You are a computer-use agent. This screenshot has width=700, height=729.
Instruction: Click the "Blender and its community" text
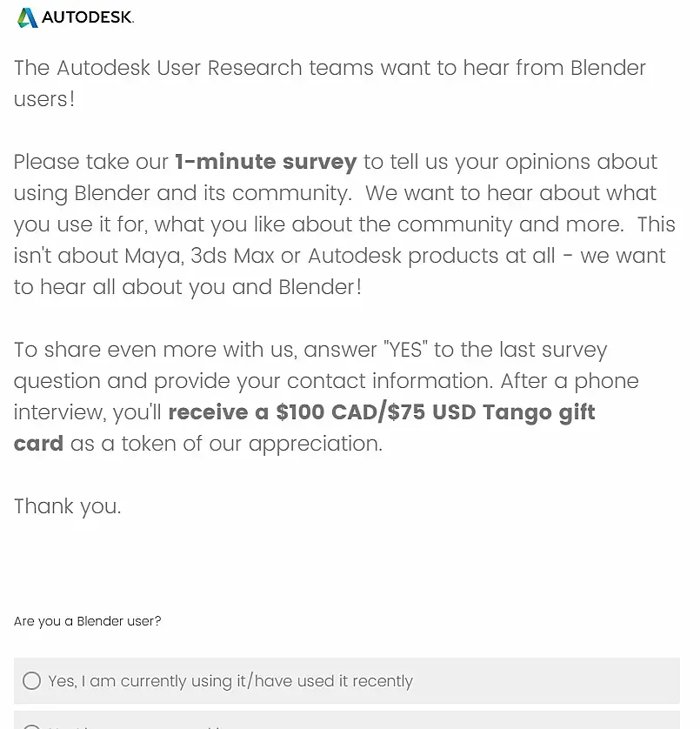[211, 193]
